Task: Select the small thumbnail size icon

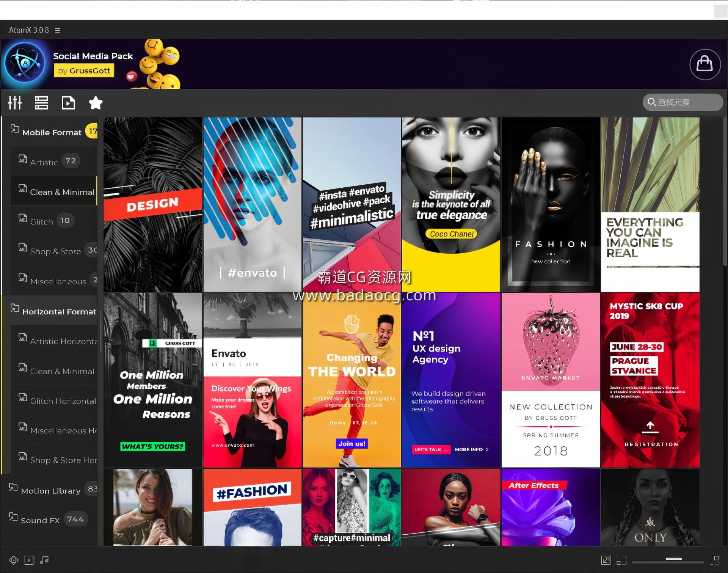Action: tap(621, 560)
